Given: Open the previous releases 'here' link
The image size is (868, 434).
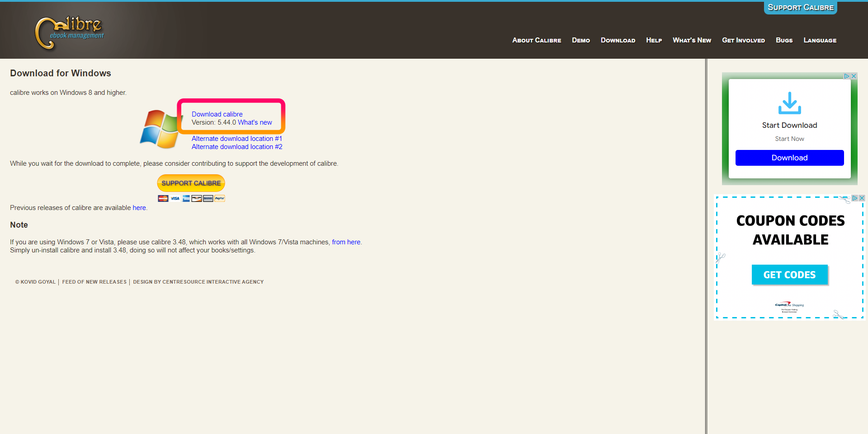Looking at the screenshot, I should point(139,208).
